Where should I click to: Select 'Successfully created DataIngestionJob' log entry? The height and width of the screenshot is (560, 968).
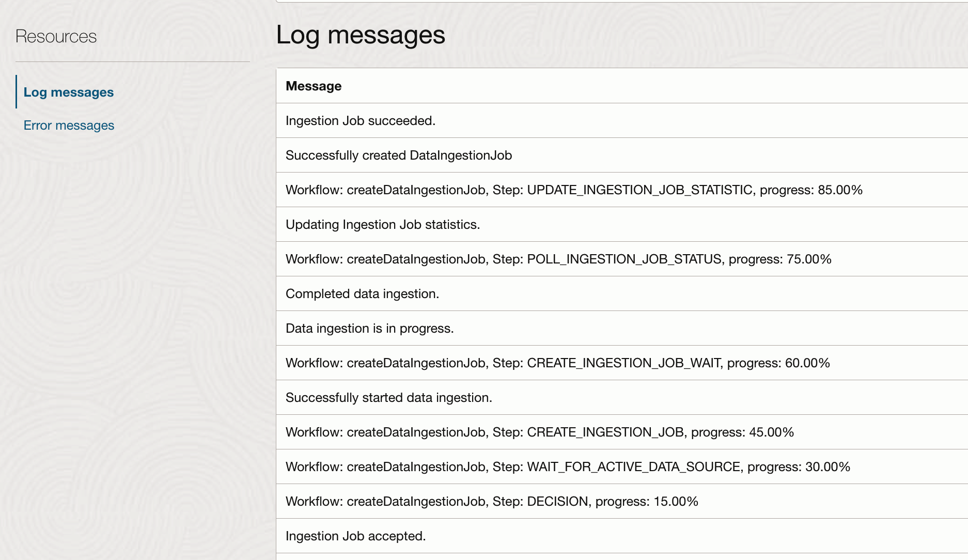click(x=398, y=155)
